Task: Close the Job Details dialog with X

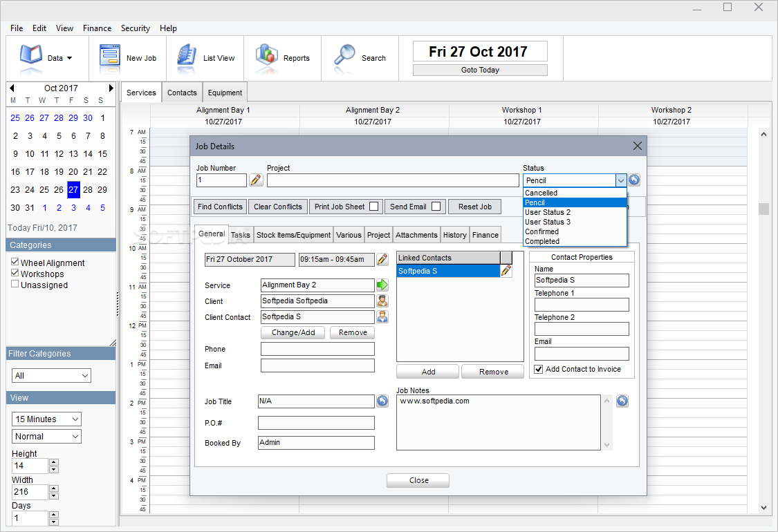Action: [x=637, y=146]
